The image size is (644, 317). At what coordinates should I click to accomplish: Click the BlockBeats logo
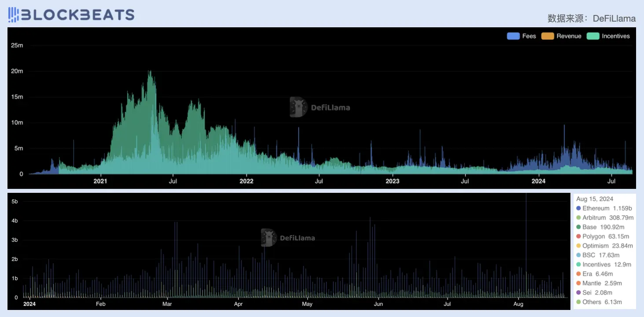71,15
